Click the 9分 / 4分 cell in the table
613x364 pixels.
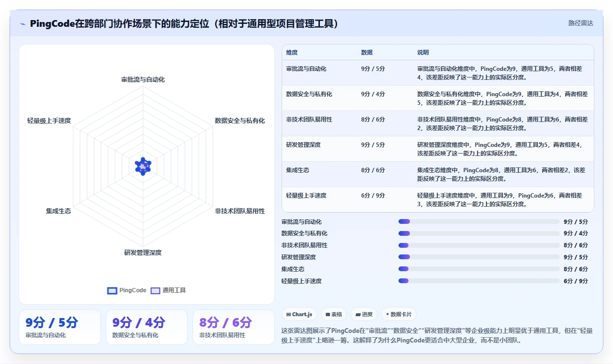pos(373,94)
